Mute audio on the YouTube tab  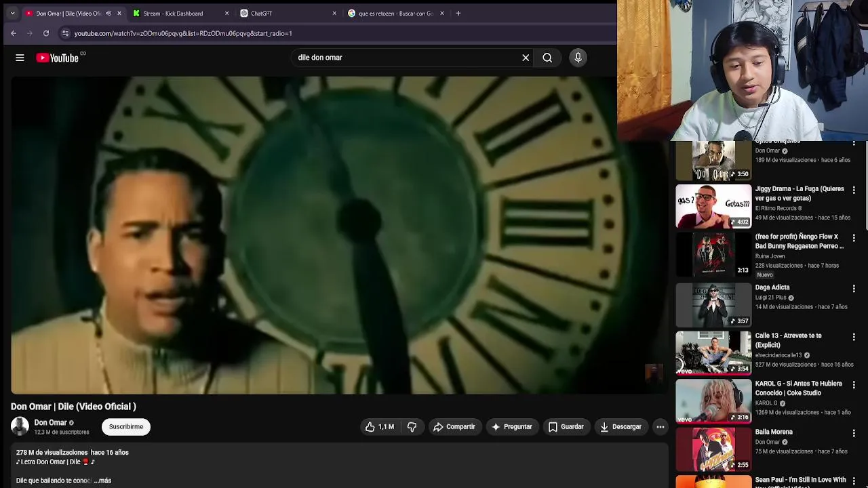pyautogui.click(x=108, y=13)
